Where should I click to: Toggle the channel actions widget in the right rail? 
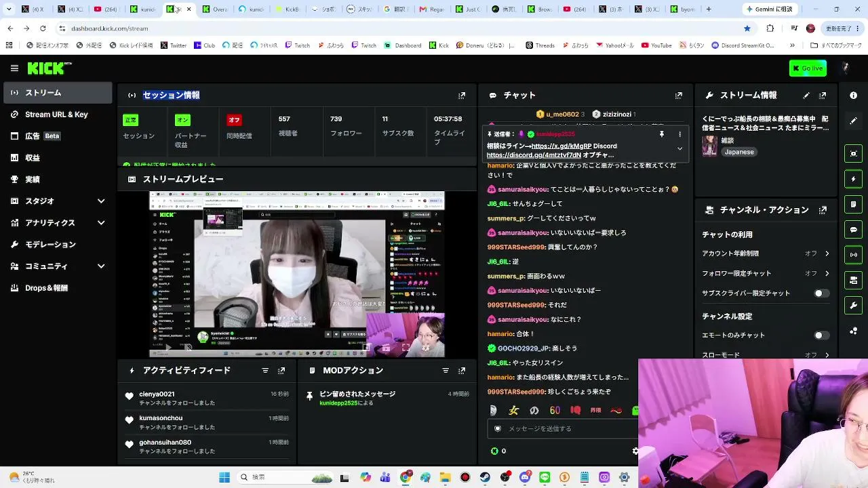tap(854, 280)
